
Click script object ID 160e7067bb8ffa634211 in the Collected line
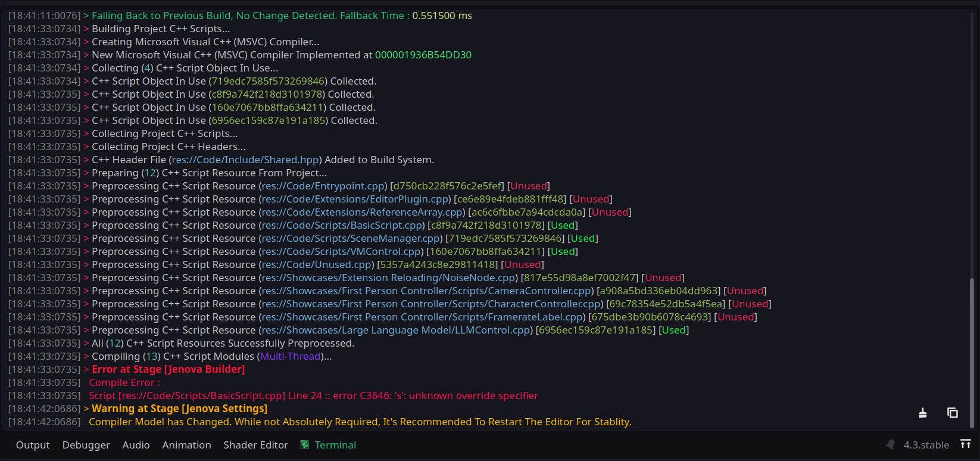pyautogui.click(x=267, y=107)
